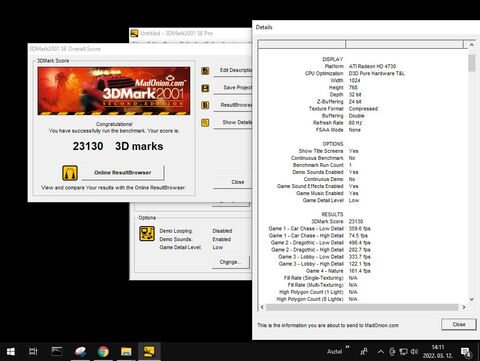Click the horizontal scroll left arrow in Details
This screenshot has width=480, height=361.
(262, 307)
